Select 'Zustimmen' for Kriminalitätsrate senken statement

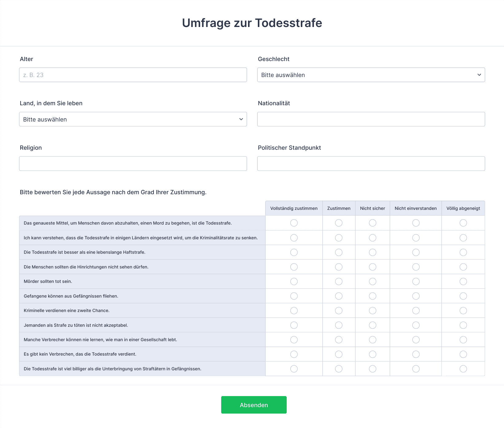pyautogui.click(x=339, y=238)
